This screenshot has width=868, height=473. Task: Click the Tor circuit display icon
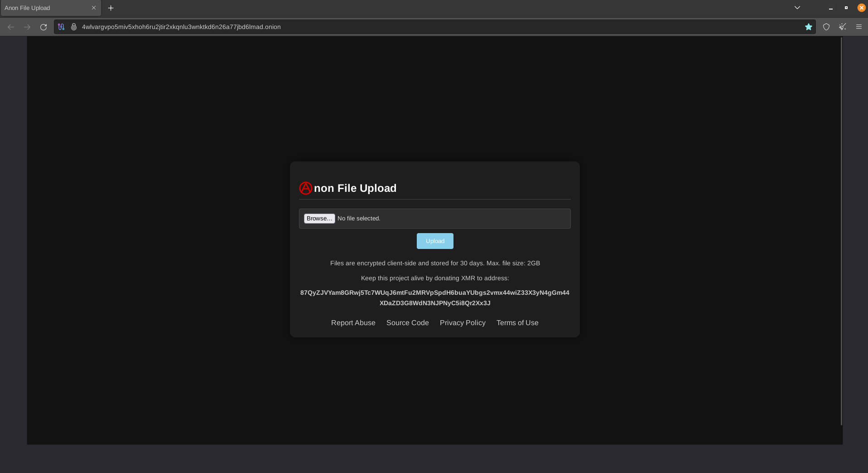click(x=61, y=27)
